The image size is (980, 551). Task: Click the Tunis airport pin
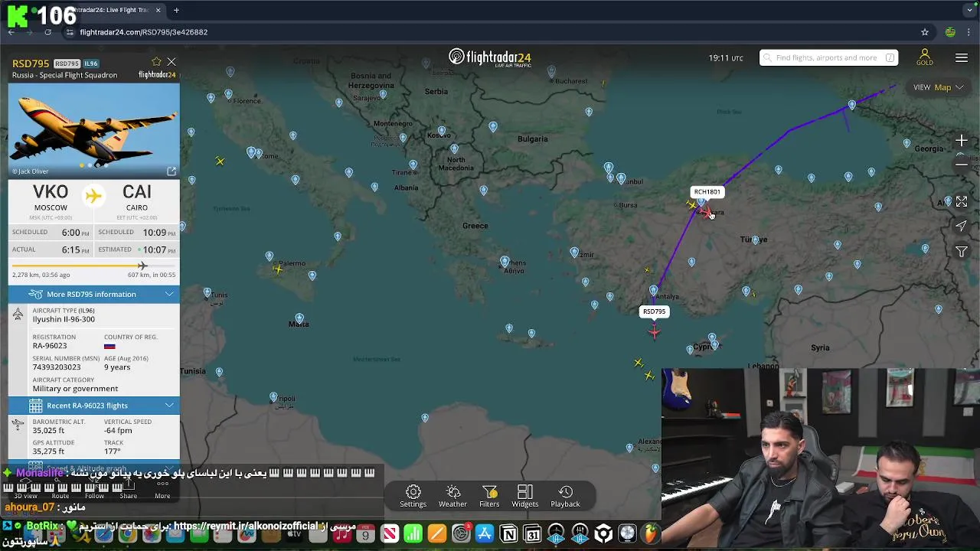[207, 293]
